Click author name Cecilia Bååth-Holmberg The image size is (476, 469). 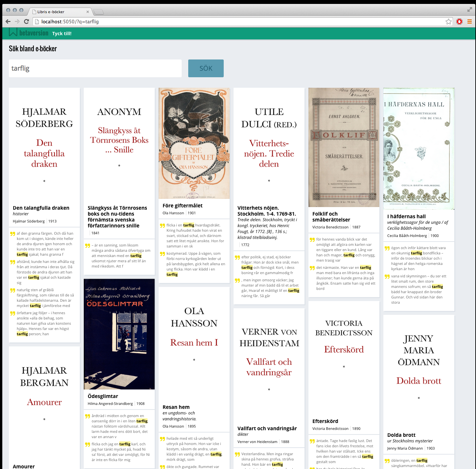click(x=407, y=236)
